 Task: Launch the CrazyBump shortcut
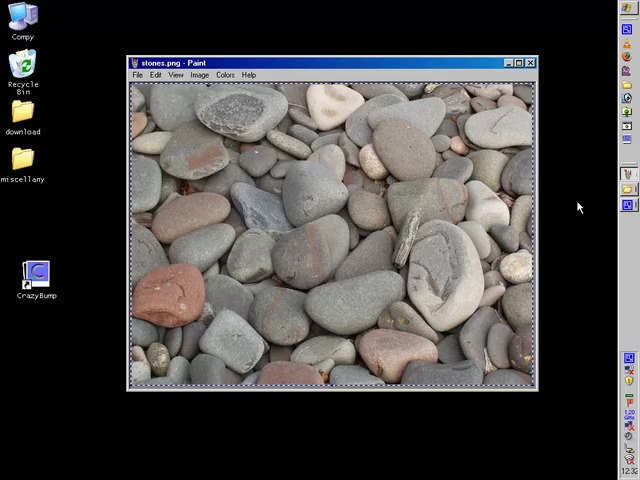tap(36, 275)
